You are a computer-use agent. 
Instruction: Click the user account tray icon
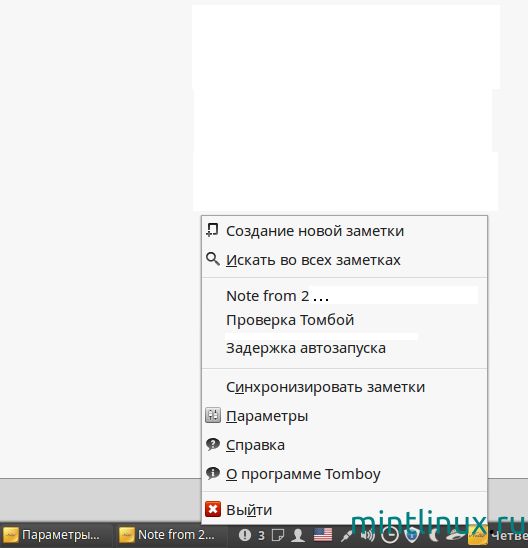click(298, 535)
